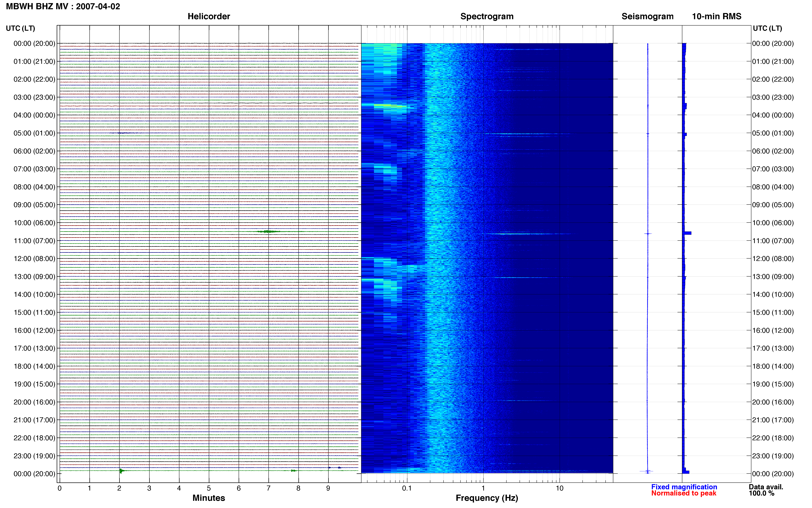Click "06:00 (02:00)" on the RMS panel's right axis
Image resolution: width=812 pixels, height=508 pixels.
(x=773, y=151)
